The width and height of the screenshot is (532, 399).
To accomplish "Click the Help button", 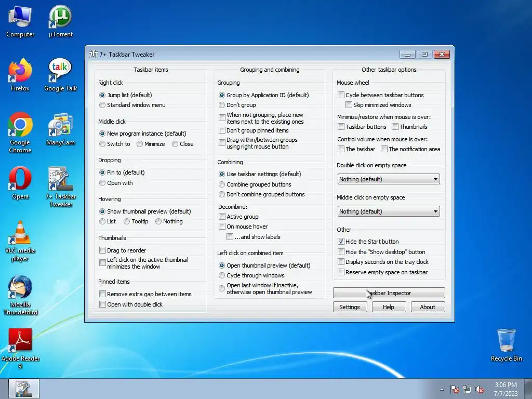I will pyautogui.click(x=389, y=307).
